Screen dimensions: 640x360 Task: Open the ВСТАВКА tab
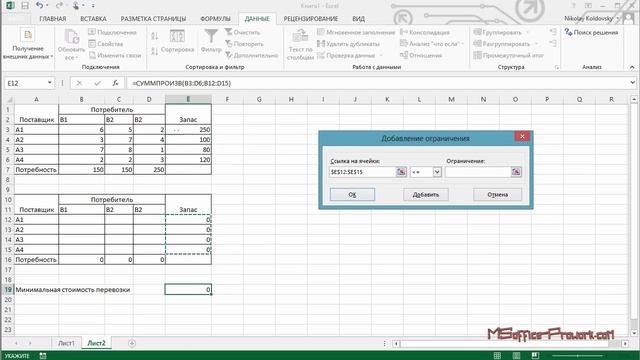93,19
